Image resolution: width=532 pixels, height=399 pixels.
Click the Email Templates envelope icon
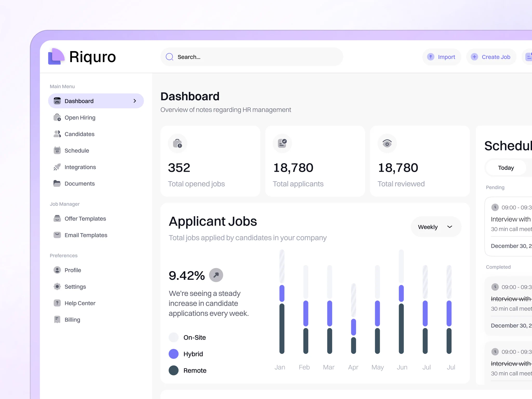57,235
